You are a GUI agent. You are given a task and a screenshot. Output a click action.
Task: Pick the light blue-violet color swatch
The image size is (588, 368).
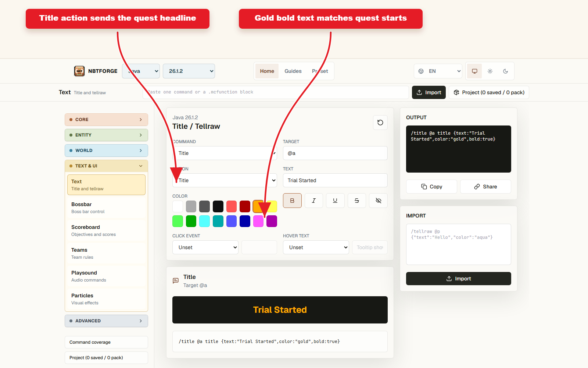[x=232, y=221]
